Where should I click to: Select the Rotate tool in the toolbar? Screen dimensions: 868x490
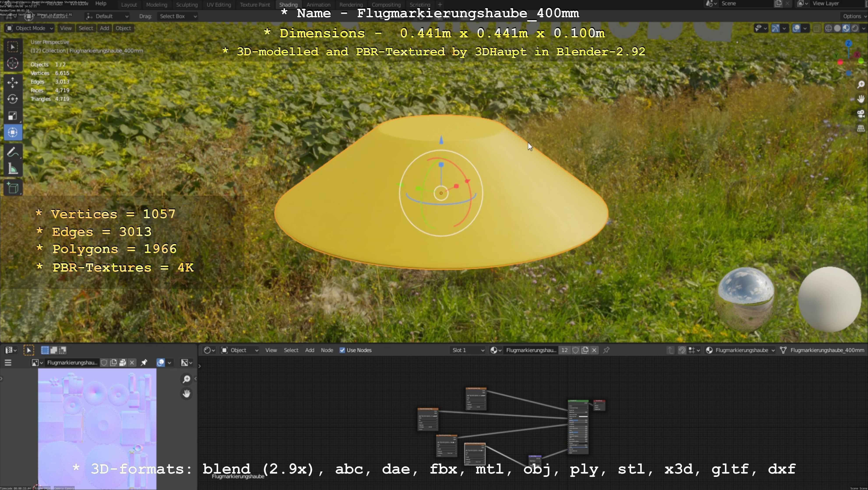12,99
